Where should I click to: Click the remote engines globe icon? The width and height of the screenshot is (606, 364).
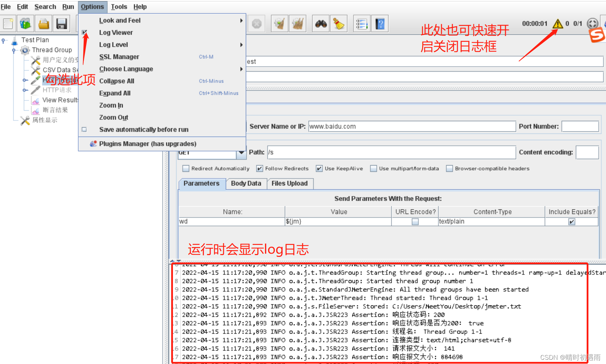tap(592, 23)
